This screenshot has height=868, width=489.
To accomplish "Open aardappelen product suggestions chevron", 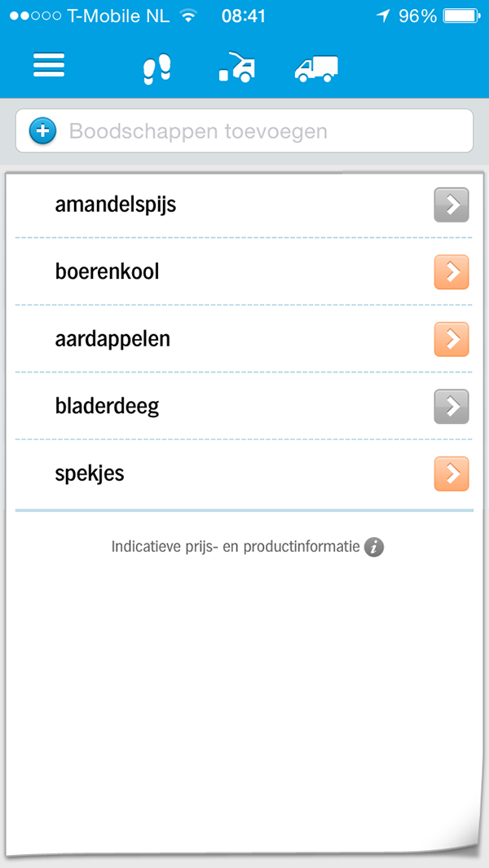I will click(452, 339).
